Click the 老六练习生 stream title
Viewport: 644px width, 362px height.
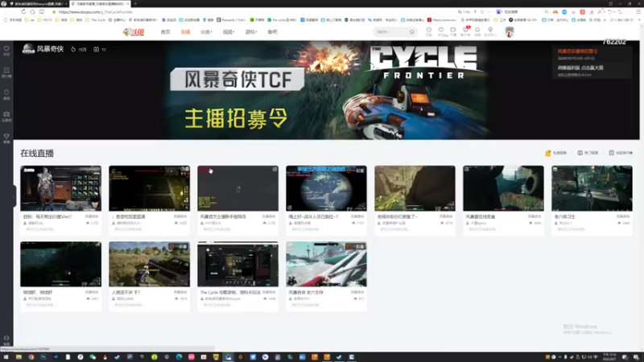coord(565,216)
